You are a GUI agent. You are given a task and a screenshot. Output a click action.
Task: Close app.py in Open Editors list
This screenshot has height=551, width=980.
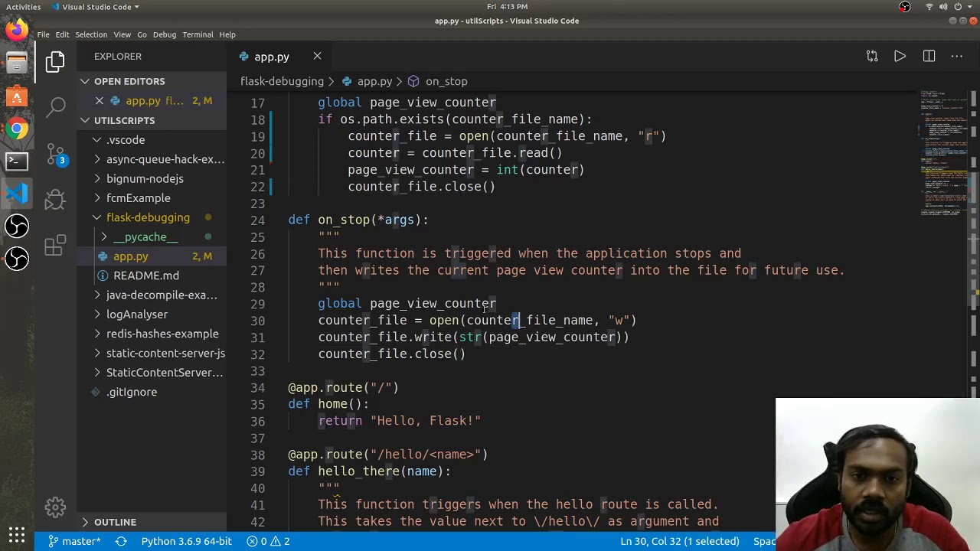coord(100,100)
